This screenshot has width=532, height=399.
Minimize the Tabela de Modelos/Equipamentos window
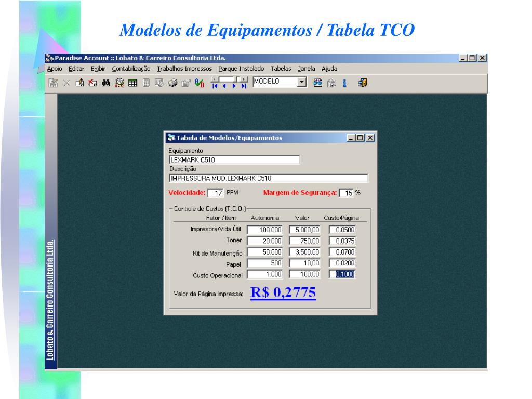tap(351, 138)
